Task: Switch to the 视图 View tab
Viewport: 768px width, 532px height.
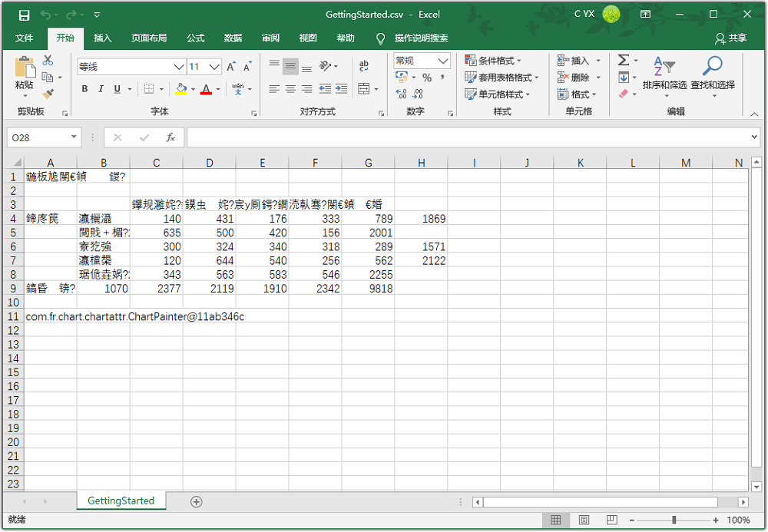Action: [308, 38]
